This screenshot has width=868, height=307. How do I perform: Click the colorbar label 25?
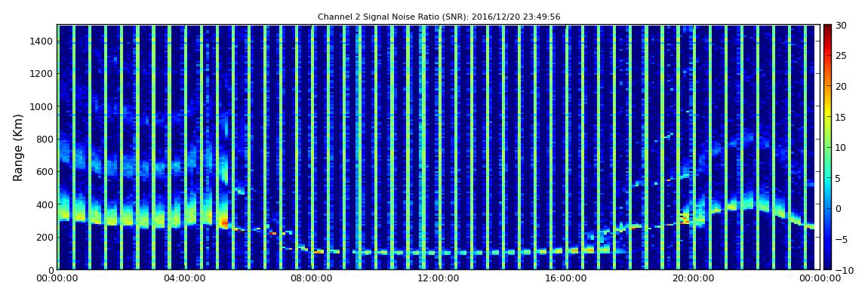click(842, 56)
